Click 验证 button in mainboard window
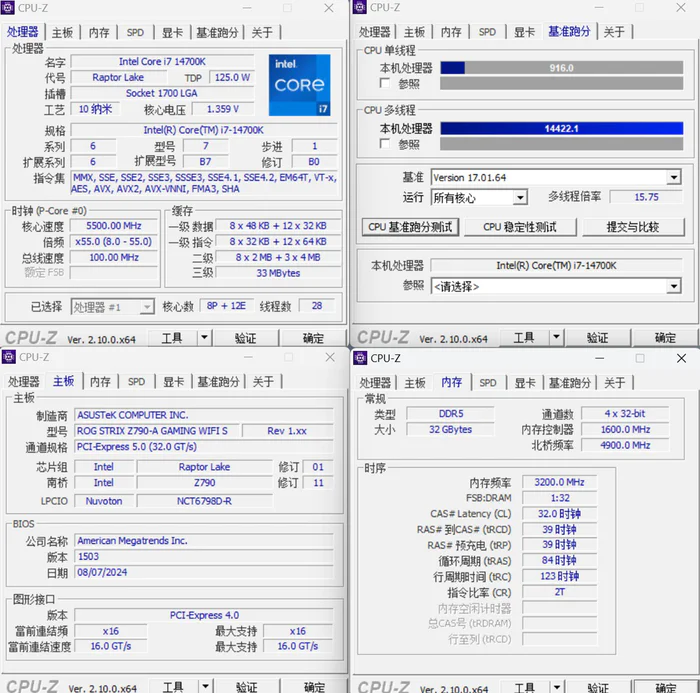 [246, 687]
